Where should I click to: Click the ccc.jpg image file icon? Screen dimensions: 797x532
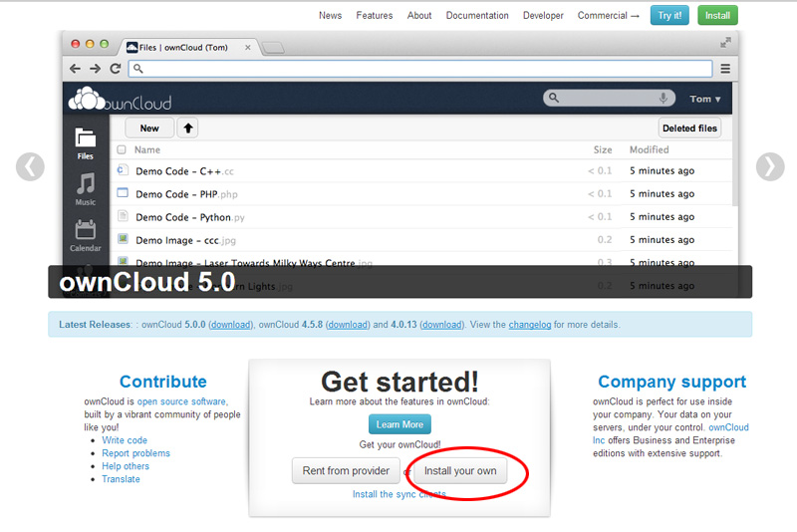pos(123,239)
